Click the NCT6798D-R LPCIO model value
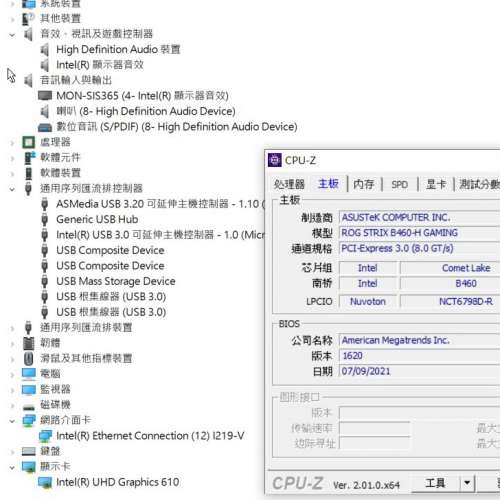The height and width of the screenshot is (500, 500). [466, 302]
